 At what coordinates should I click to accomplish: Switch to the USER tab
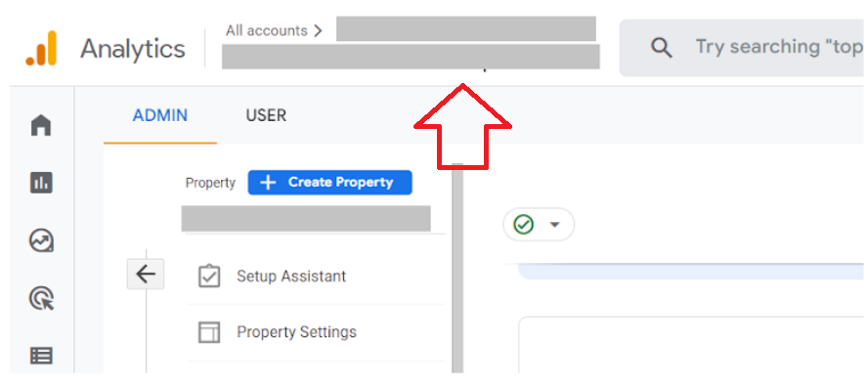266,115
